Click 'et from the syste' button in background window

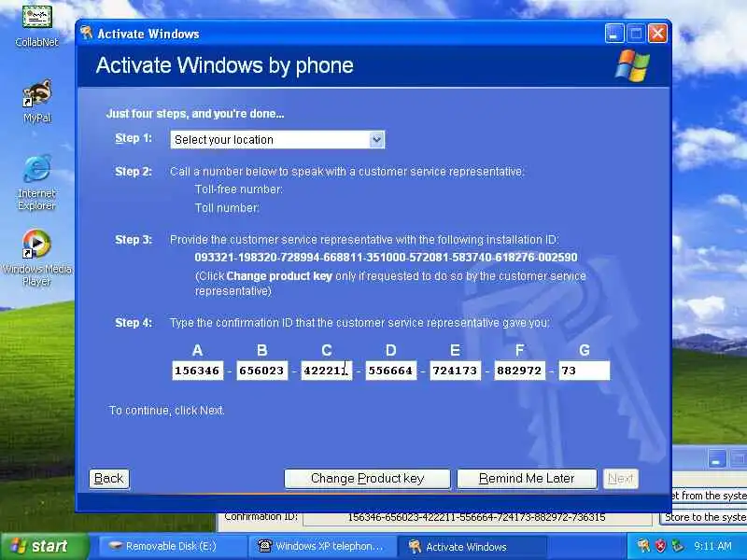click(710, 496)
